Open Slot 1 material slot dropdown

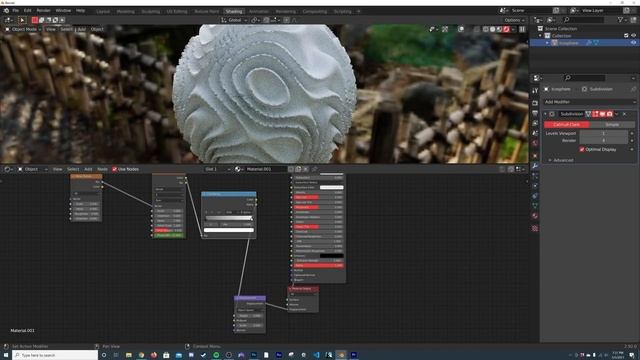[218, 169]
